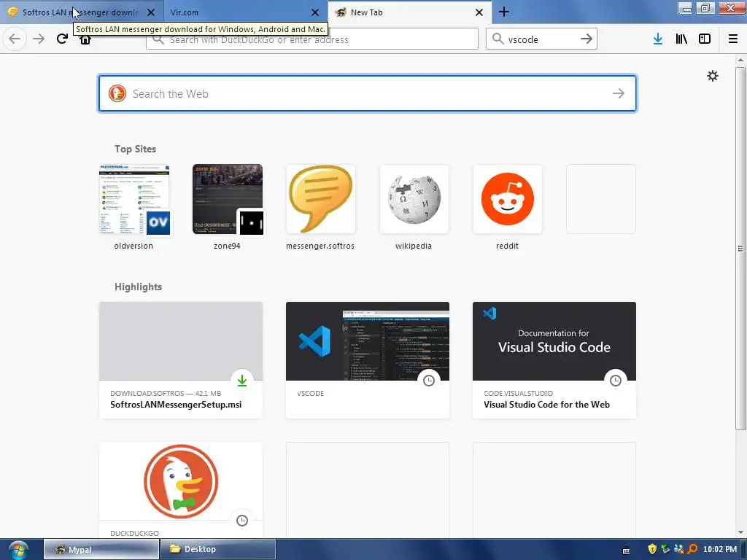Close the Softros LAN messenger tab

tap(151, 12)
